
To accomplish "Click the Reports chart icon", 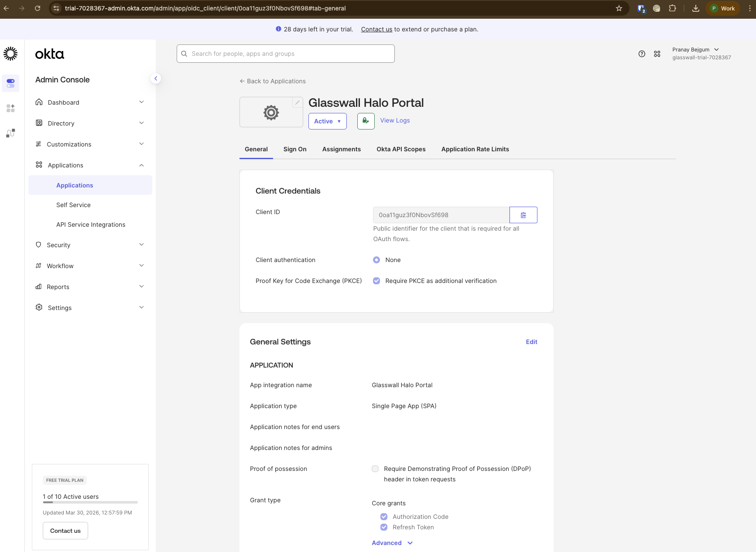I will (38, 286).
